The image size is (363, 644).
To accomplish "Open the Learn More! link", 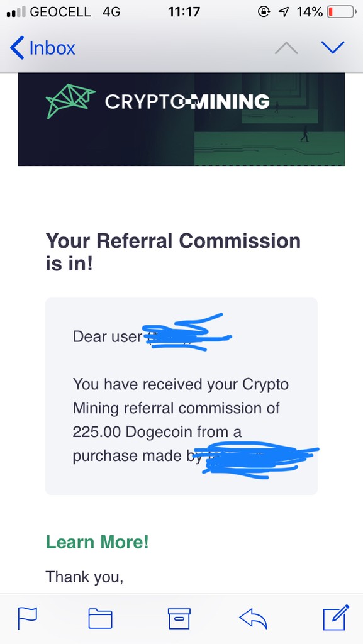I will 97,541.
